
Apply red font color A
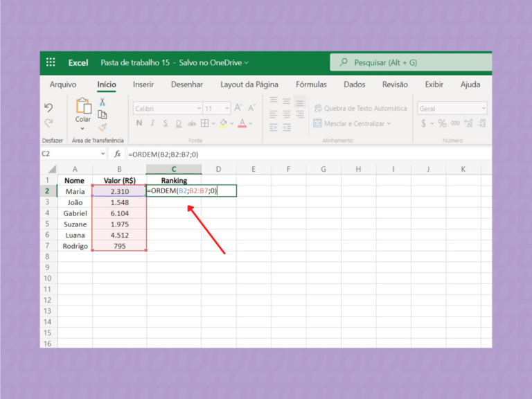(x=242, y=123)
